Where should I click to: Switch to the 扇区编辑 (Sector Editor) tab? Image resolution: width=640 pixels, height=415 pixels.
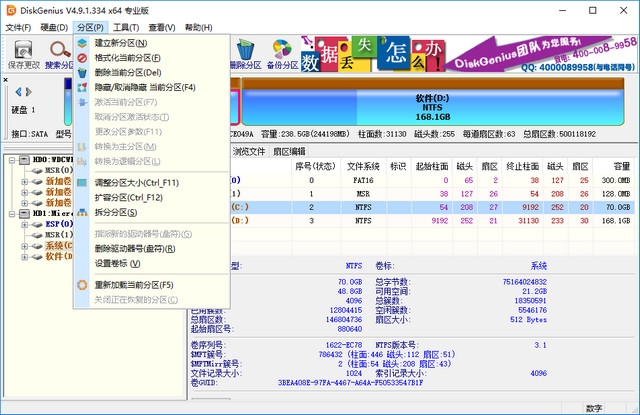289,151
